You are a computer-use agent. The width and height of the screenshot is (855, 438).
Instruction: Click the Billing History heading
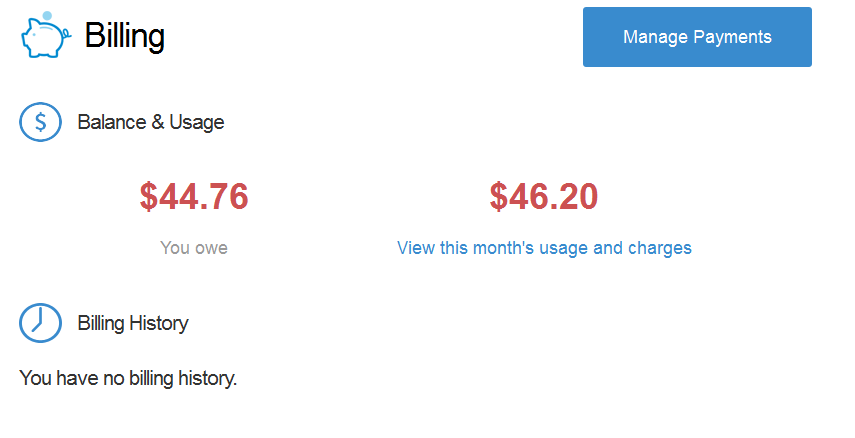[x=133, y=323]
